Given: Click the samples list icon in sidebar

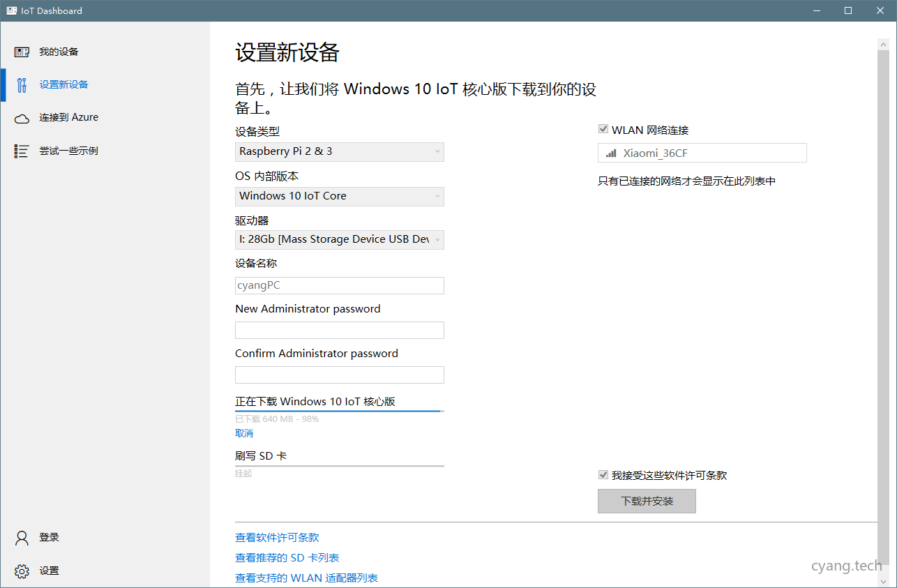Looking at the screenshot, I should point(22,151).
